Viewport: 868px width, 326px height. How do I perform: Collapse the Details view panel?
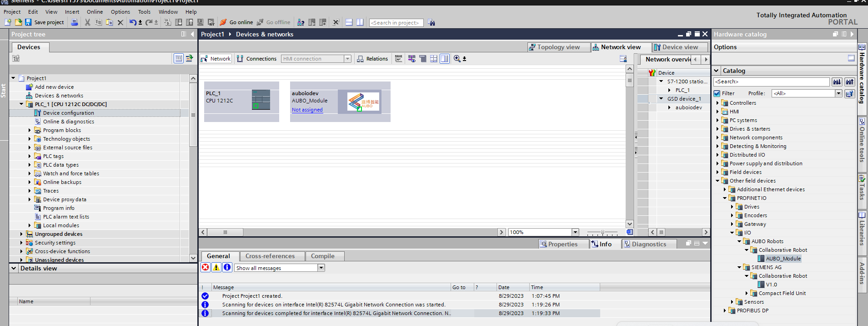[x=14, y=268]
